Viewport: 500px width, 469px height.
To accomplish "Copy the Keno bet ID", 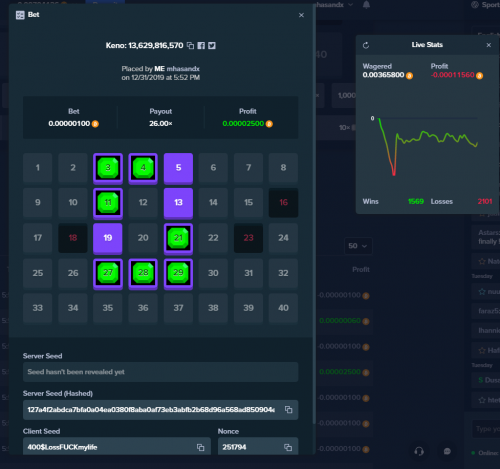I will click(x=190, y=46).
